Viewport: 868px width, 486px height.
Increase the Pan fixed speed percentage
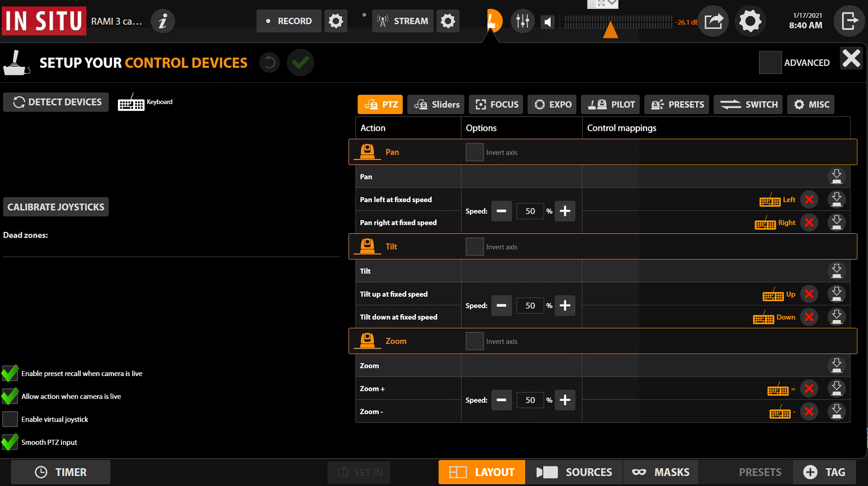pos(565,211)
